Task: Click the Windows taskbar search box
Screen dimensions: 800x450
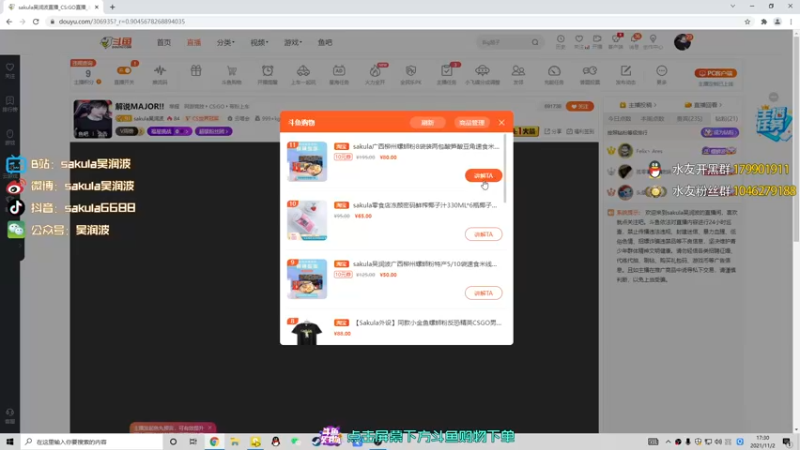Action: (92, 441)
